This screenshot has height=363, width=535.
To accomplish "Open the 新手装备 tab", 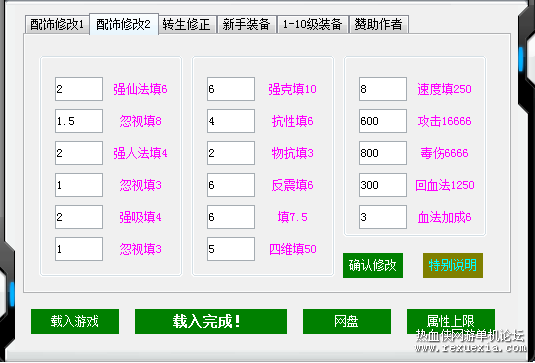I will [246, 25].
